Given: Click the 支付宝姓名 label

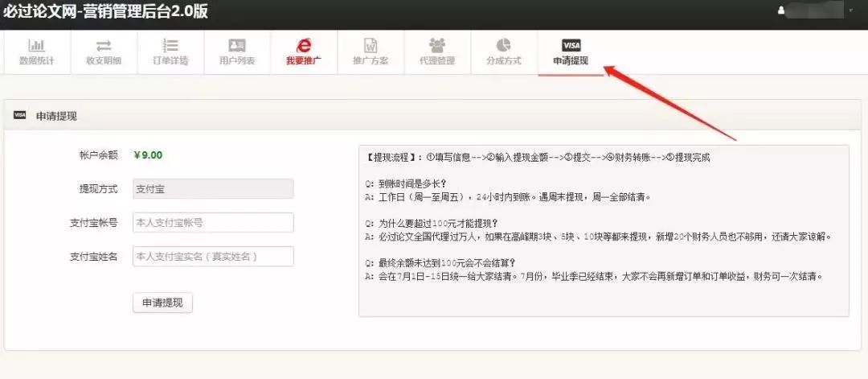Looking at the screenshot, I should [93, 257].
